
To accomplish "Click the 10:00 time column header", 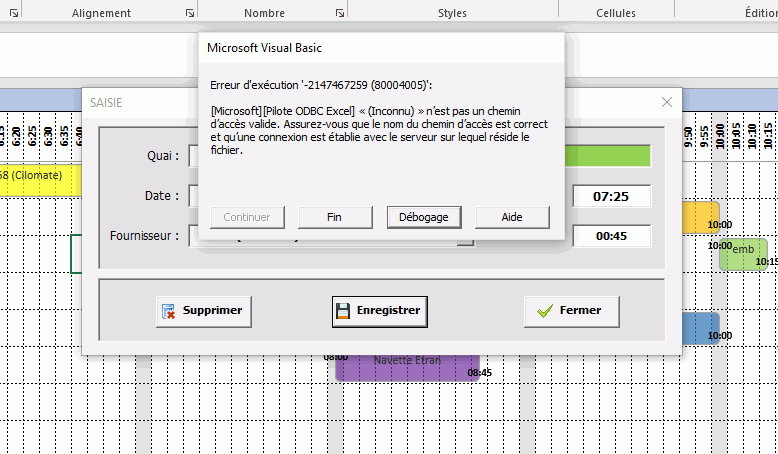I will [720, 135].
